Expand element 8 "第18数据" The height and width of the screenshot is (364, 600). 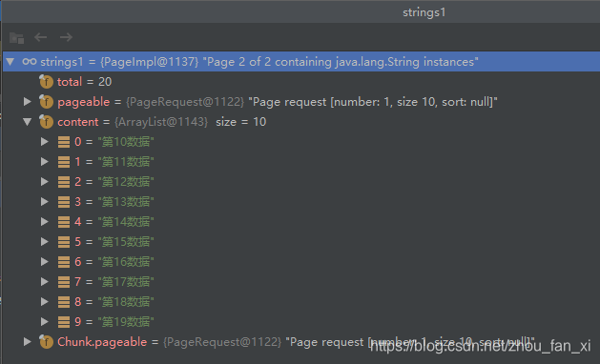pyautogui.click(x=45, y=301)
